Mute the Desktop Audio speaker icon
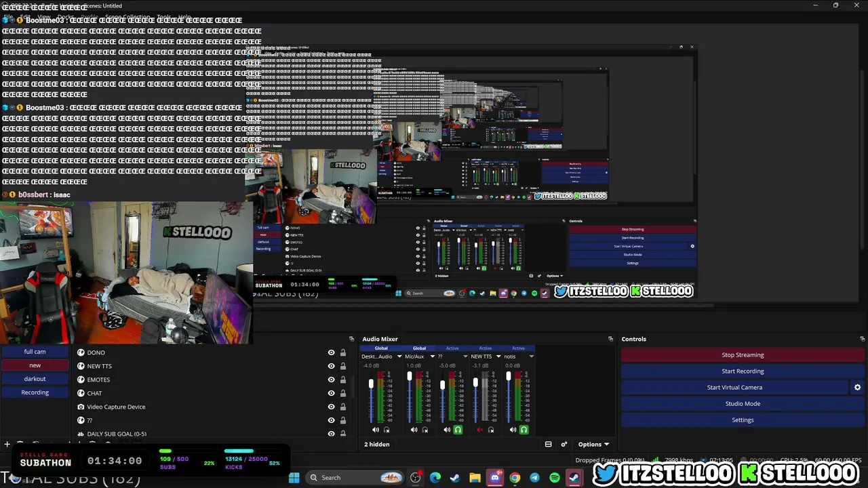 coord(376,430)
